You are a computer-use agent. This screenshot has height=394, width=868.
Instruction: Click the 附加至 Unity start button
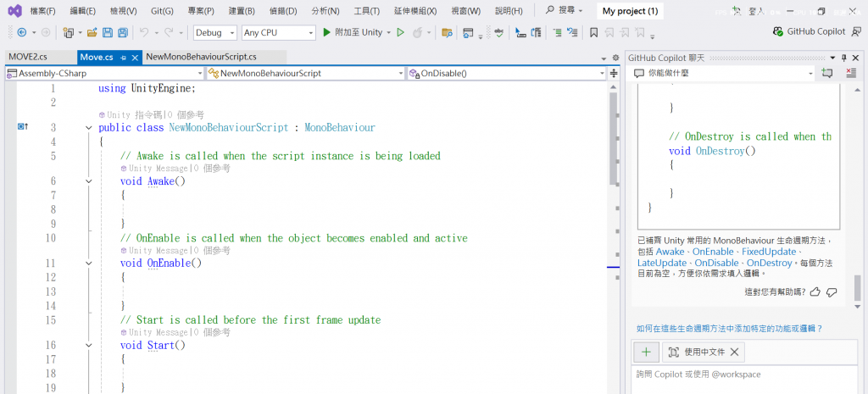[x=353, y=33]
